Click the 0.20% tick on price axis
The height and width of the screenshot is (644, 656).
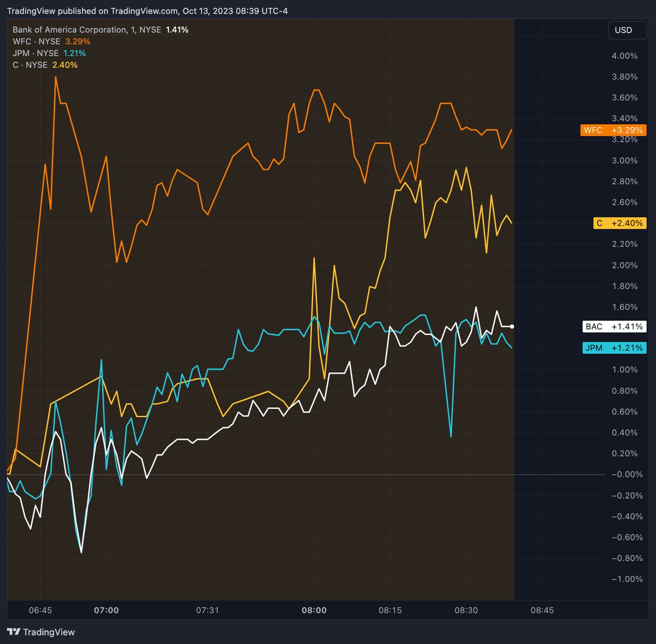[x=624, y=453]
